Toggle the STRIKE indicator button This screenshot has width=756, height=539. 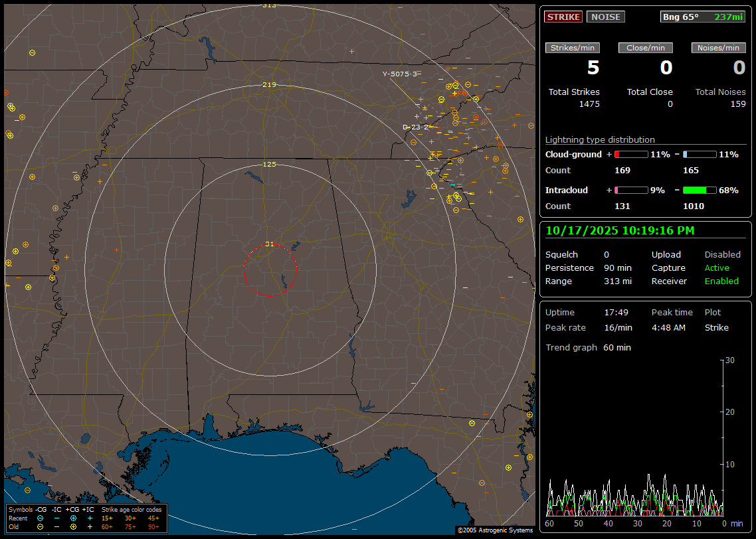[x=563, y=17]
